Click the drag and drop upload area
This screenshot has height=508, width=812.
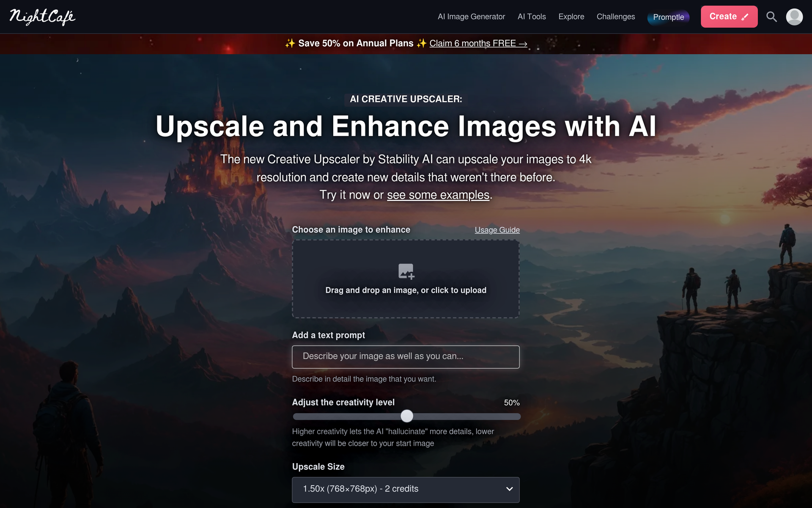coord(406,279)
